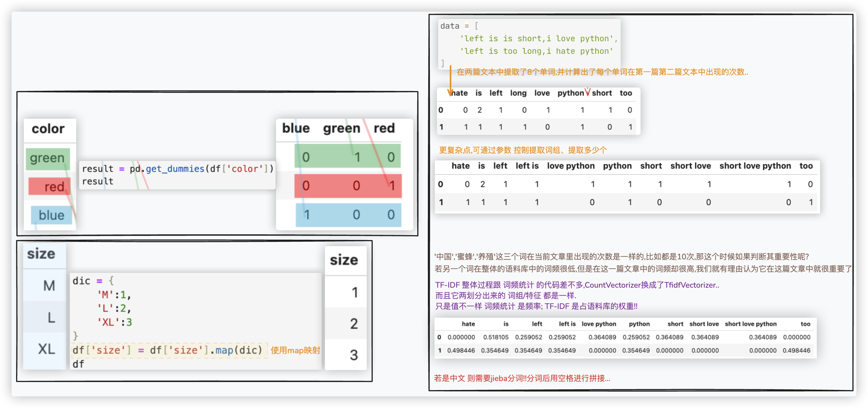Click the 'long' header in word count table
The height and width of the screenshot is (408, 868).
click(x=518, y=93)
